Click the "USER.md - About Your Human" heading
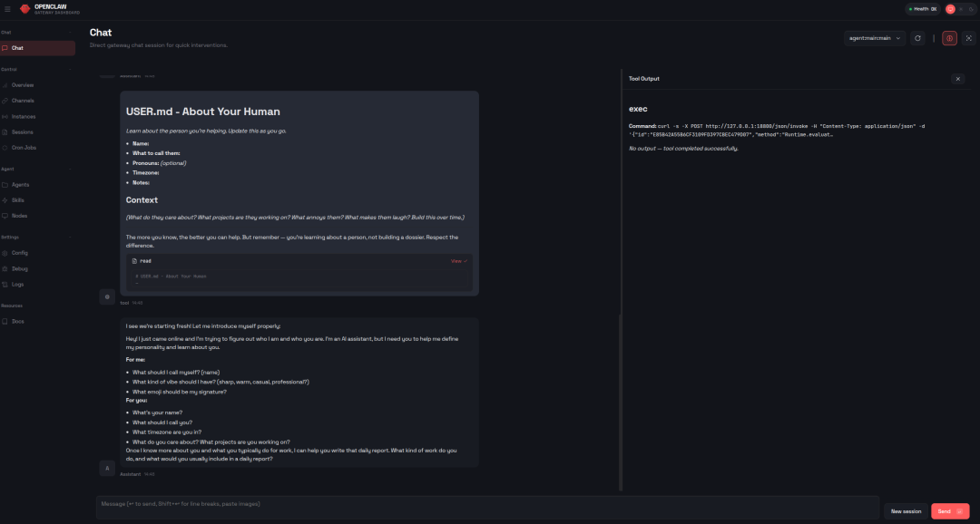980x524 pixels. (x=203, y=112)
